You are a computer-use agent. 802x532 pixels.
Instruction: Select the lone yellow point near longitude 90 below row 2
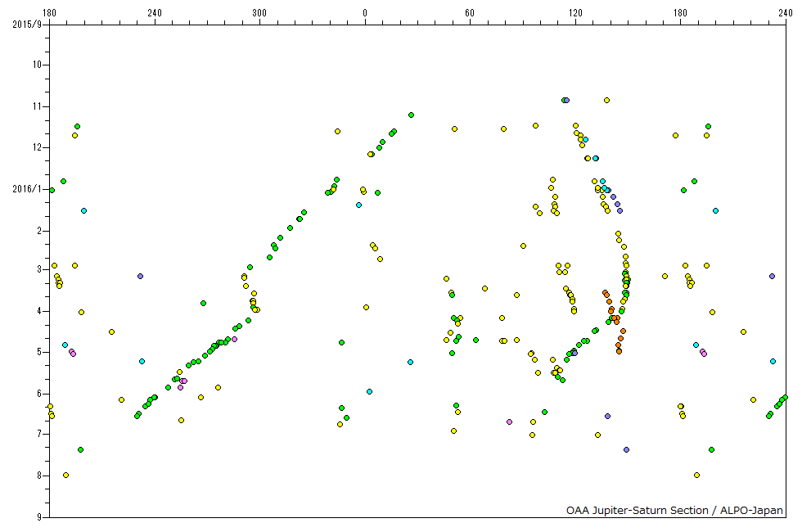[x=523, y=246]
